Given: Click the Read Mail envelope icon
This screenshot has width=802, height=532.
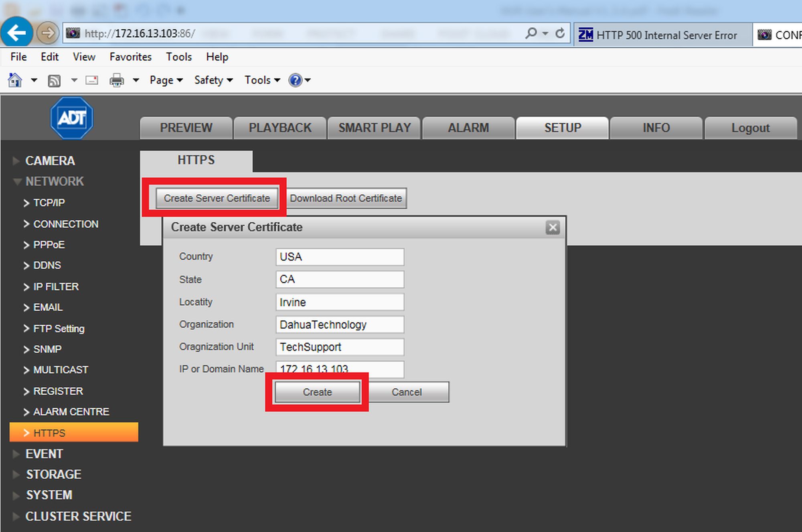Looking at the screenshot, I should tap(92, 80).
